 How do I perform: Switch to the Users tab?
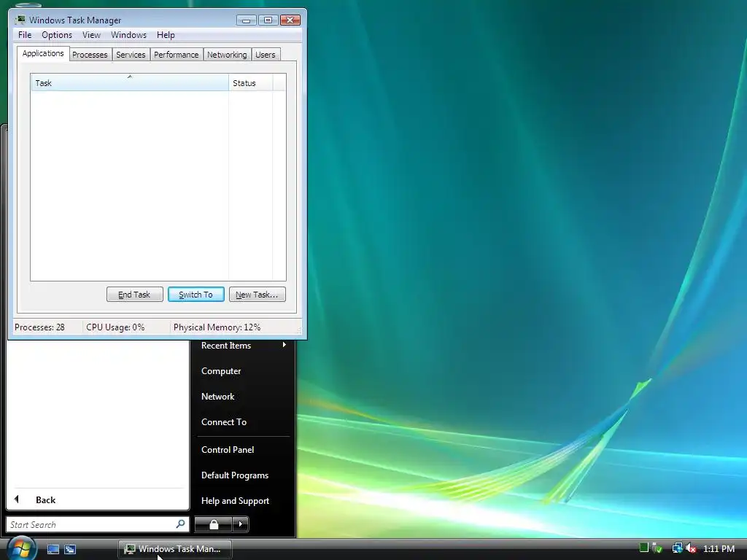[265, 55]
